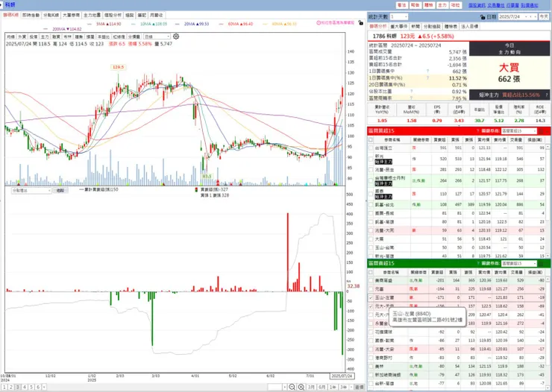
Task: Open help icon in red 區間買超15 header
Action: [x=477, y=130]
